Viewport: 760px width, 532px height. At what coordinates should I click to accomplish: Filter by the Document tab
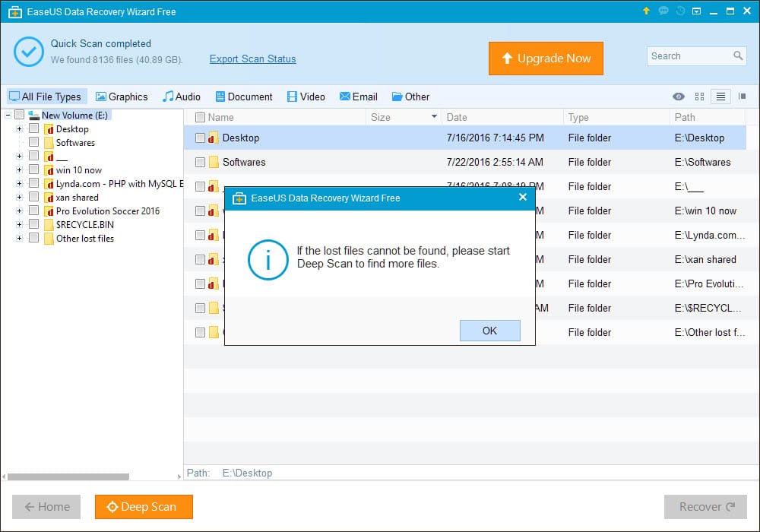pos(244,97)
